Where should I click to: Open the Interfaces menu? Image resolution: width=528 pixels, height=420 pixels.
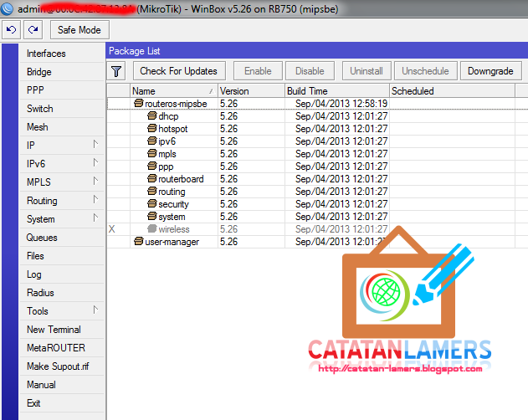point(62,54)
